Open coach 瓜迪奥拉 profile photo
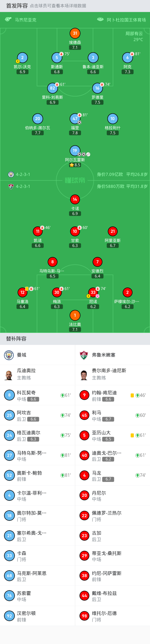This screenshot has width=150, height=644. coord(9,375)
